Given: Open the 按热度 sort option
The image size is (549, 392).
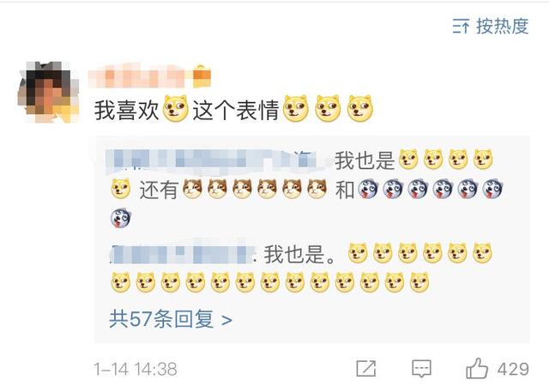Looking at the screenshot, I should click(502, 27).
